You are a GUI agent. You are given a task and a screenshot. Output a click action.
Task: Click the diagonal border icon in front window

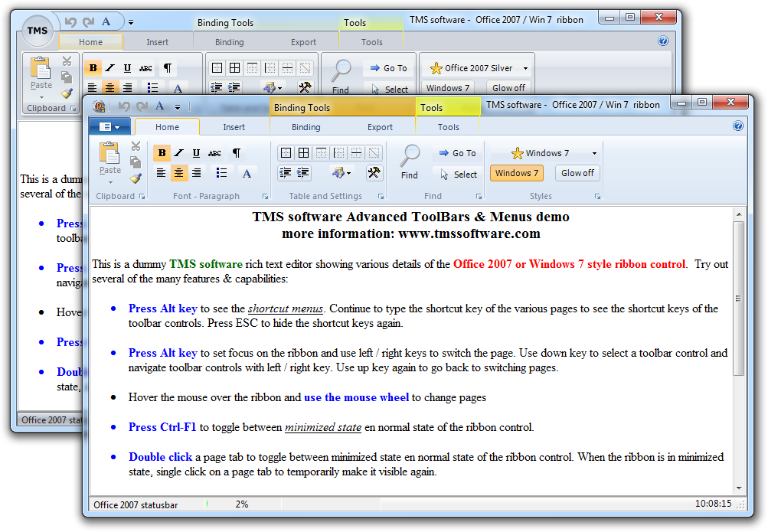click(374, 152)
